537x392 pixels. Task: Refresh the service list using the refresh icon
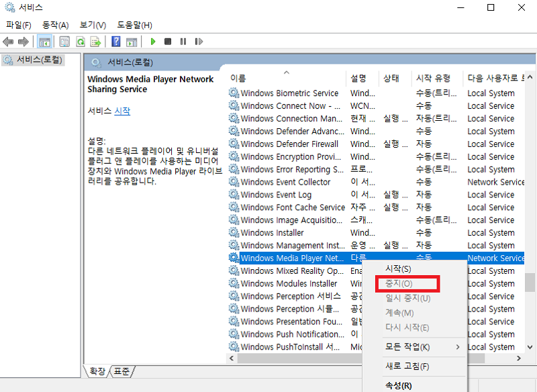coord(80,41)
